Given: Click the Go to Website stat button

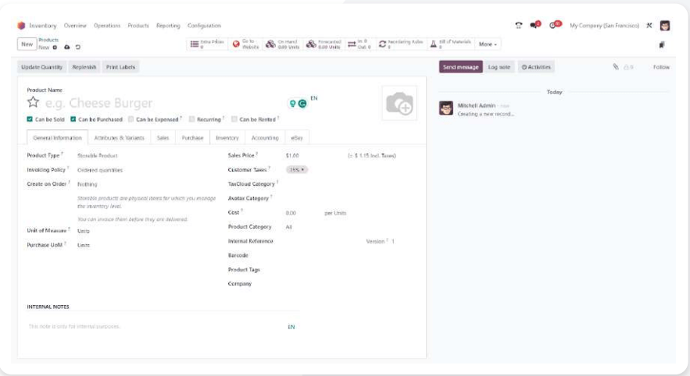Looking at the screenshot, I should (246, 44).
